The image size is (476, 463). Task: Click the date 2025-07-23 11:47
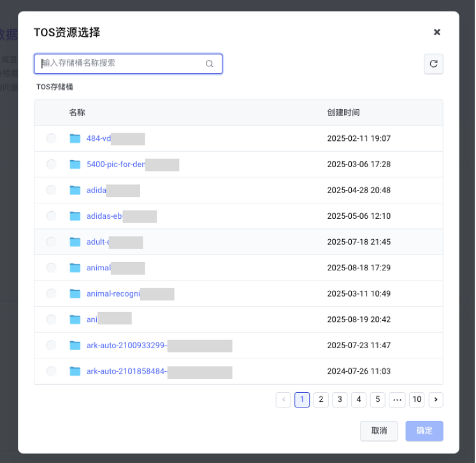[359, 346]
